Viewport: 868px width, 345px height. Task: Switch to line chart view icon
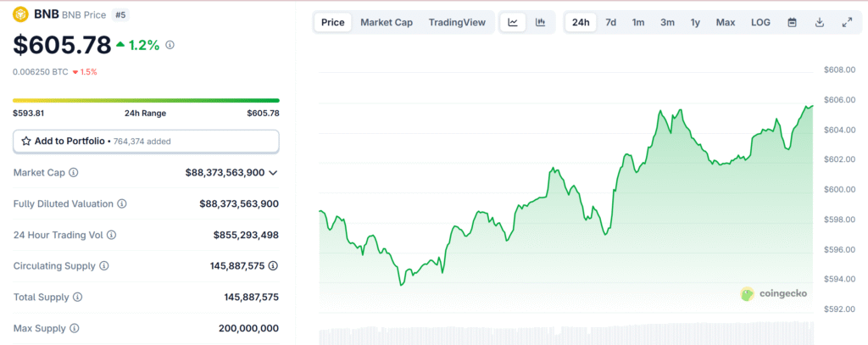(x=513, y=23)
